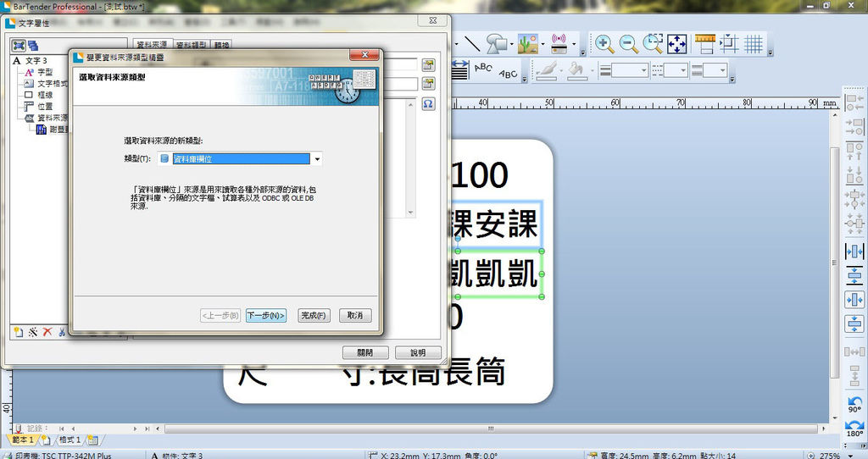Open the Shape tool dropdown arrow
The width and height of the screenshot is (868, 459).
point(511,44)
